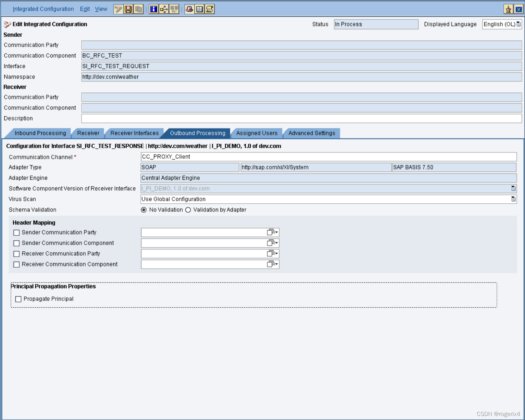Open the Advanced Settings tab
Viewport: 525px width, 420px height.
pos(312,133)
